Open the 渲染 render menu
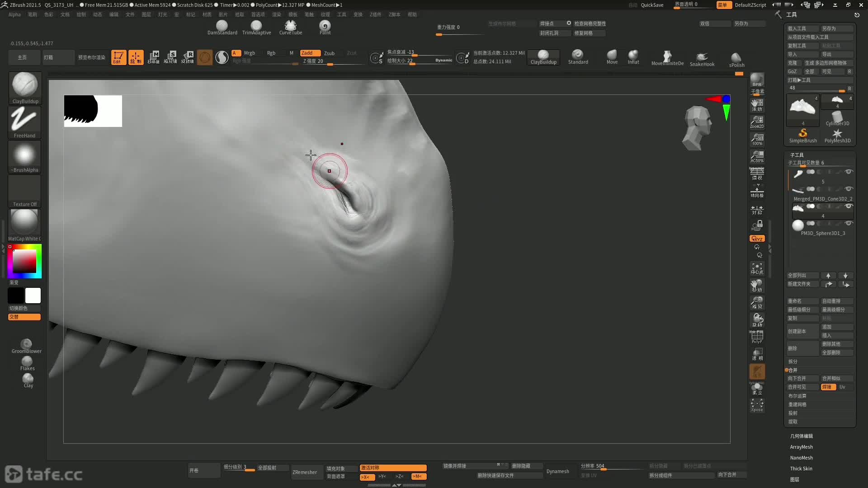Screen dimensions: 868x488 point(277,14)
